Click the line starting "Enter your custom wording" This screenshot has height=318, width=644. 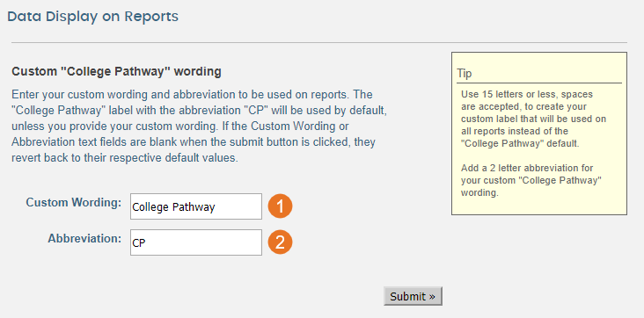[192, 95]
